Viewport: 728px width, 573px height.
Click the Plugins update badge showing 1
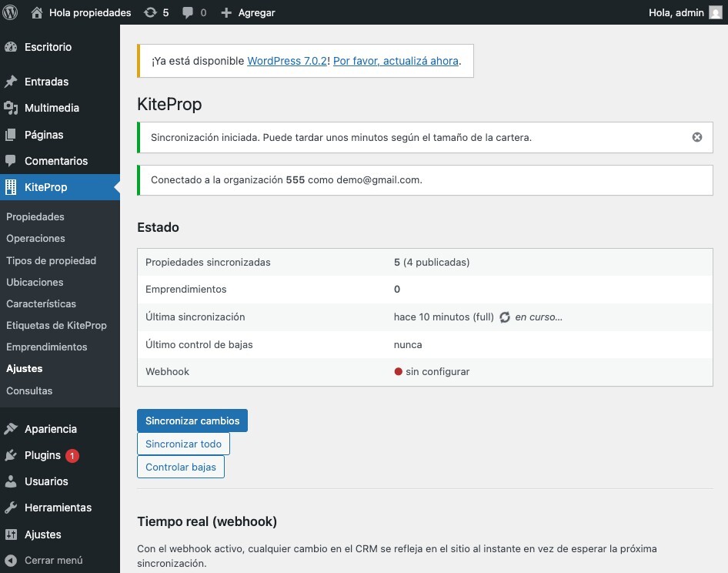(x=72, y=455)
